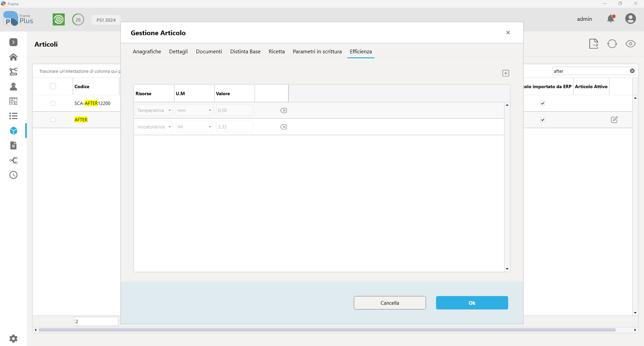Image resolution: width=644 pixels, height=346 pixels.
Task: Delete the Temperatrice resource row
Action: [x=283, y=111]
